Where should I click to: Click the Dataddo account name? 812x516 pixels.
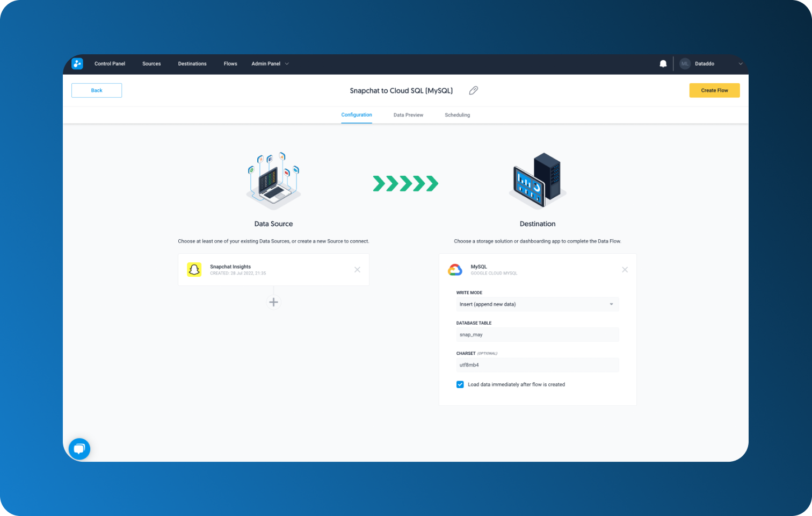tap(705, 63)
